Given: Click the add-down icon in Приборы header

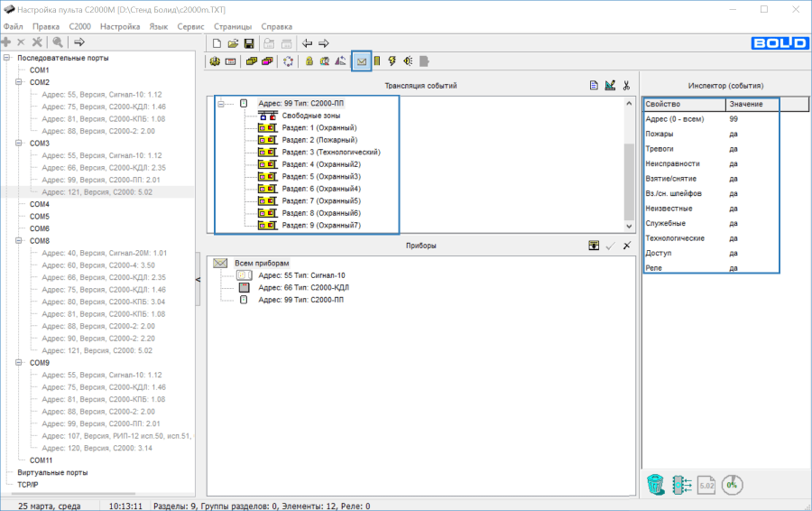Looking at the screenshot, I should (x=594, y=246).
